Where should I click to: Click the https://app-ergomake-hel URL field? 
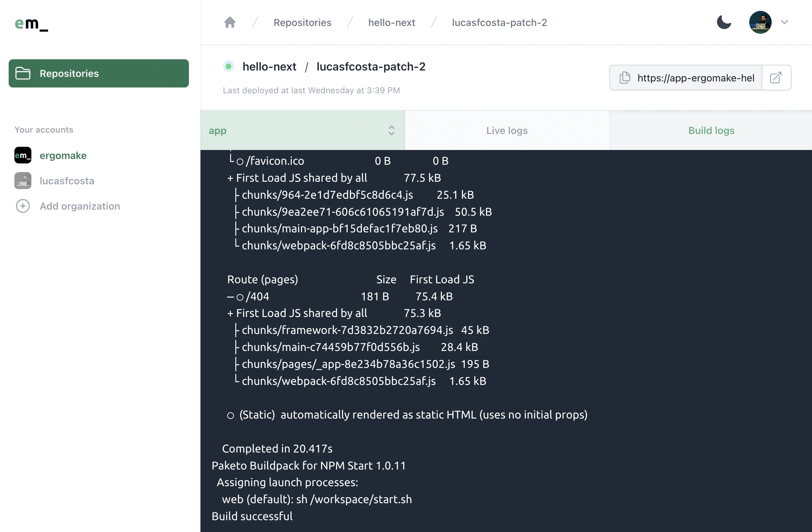pos(695,78)
